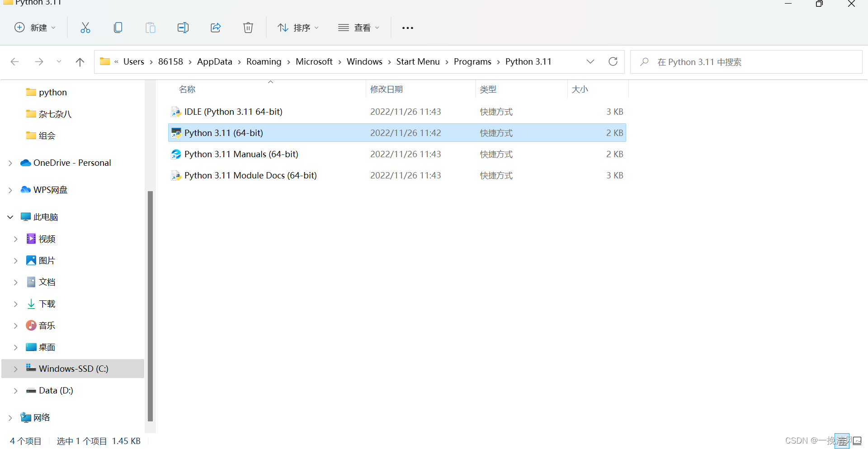The width and height of the screenshot is (868, 449).
Task: Jump to Programs via the breadcrumb
Action: [472, 61]
